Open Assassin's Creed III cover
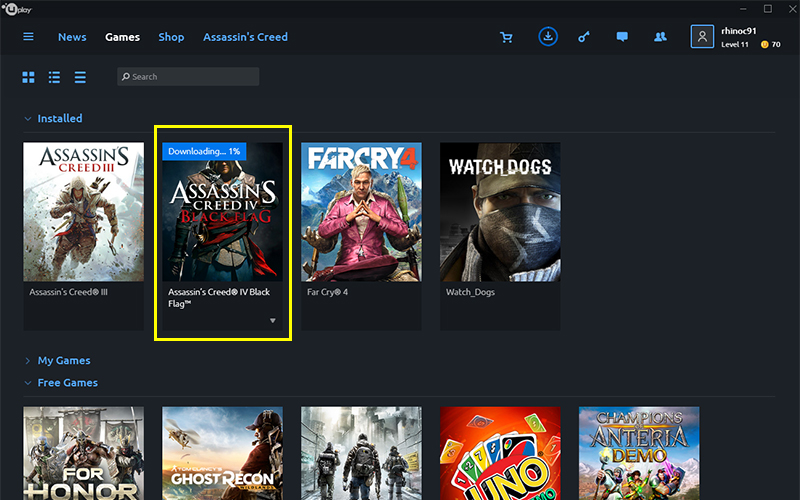800x500 pixels. pyautogui.click(x=84, y=212)
